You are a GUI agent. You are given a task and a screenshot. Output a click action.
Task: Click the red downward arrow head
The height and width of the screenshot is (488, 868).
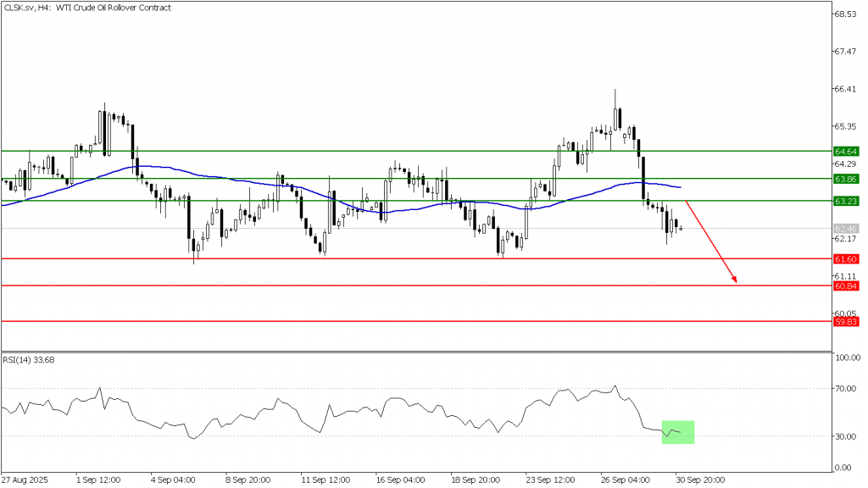[736, 280]
